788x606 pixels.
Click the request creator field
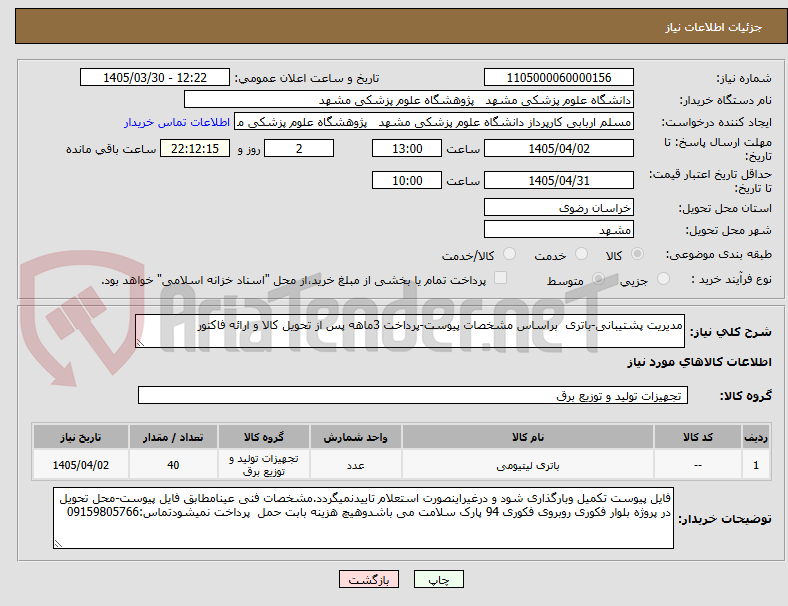tap(434, 122)
